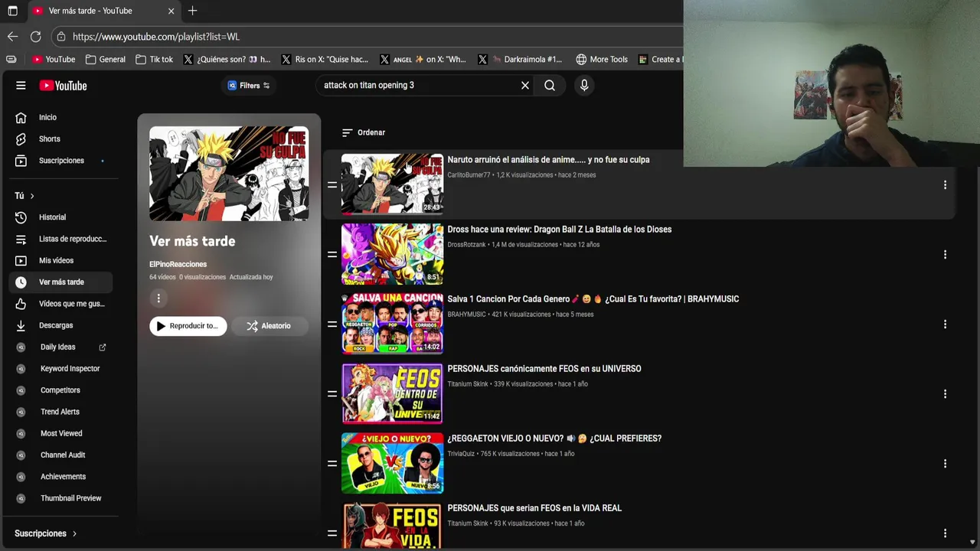The width and height of the screenshot is (980, 551).
Task: Open Thumbnail Preview in sidebar
Action: [x=61, y=498]
